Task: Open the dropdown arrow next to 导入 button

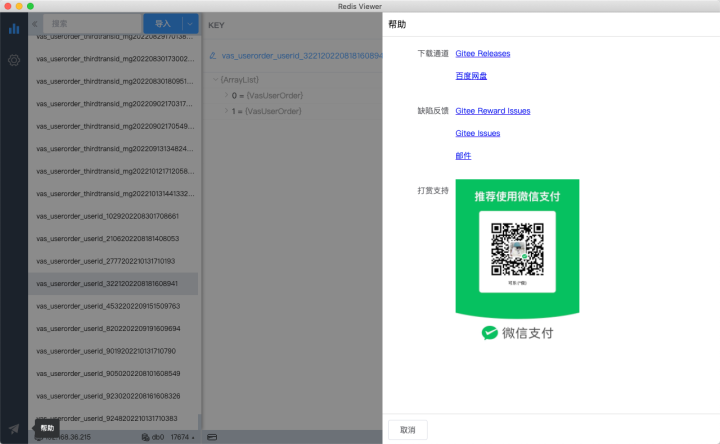Action: [190, 24]
